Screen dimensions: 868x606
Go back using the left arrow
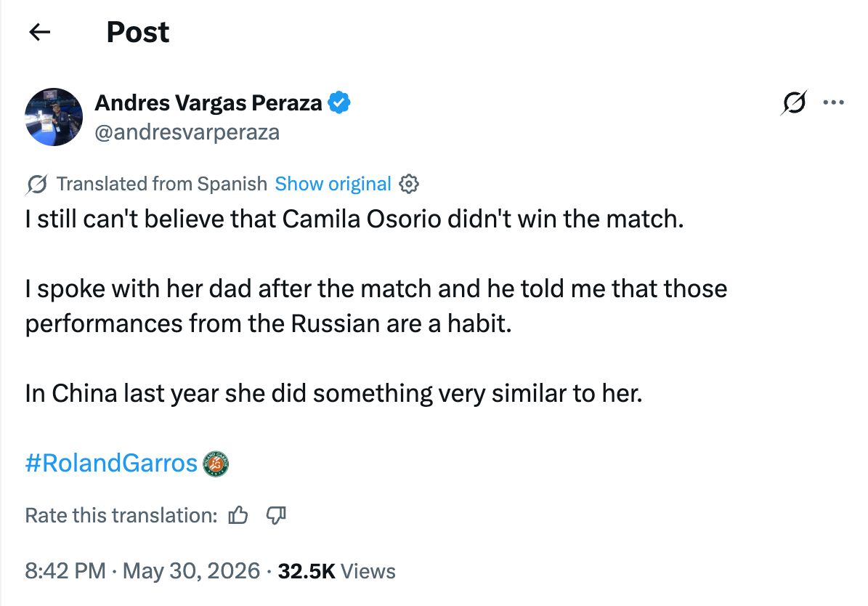(39, 32)
